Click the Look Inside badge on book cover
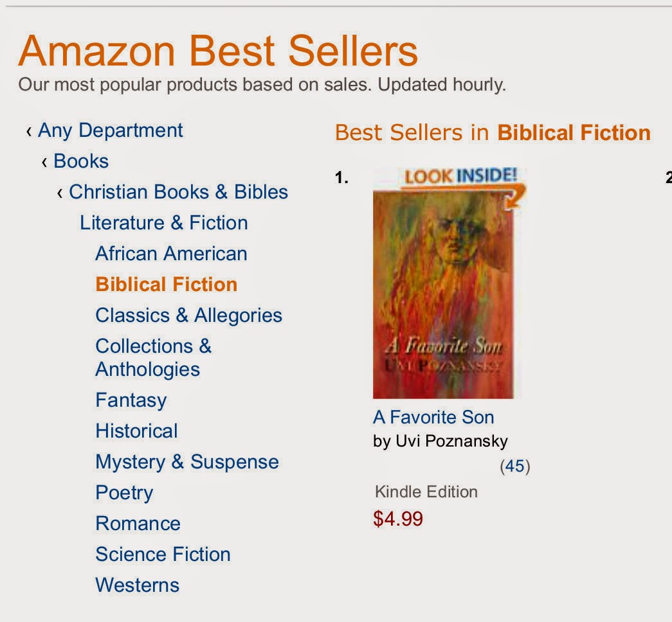This screenshot has height=622, width=672. 460,176
